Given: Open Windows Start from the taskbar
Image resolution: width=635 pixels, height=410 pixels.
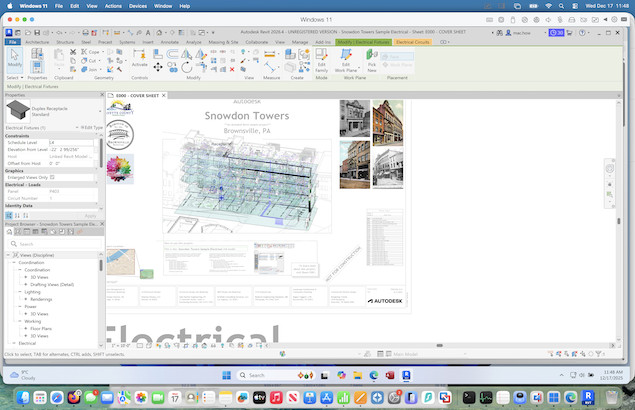Looking at the screenshot, I should pyautogui.click(x=225, y=375).
